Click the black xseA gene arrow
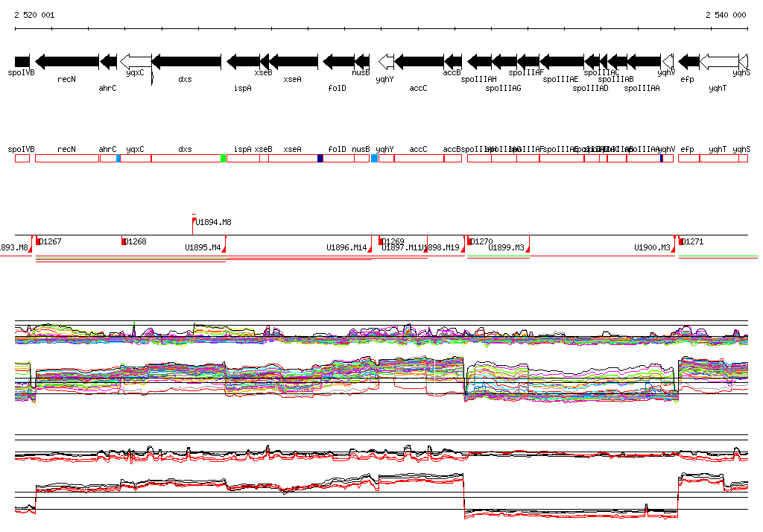763x532 pixels. [293, 61]
